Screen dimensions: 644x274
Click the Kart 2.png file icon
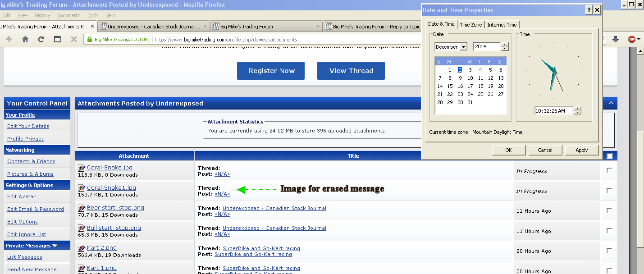click(x=82, y=248)
